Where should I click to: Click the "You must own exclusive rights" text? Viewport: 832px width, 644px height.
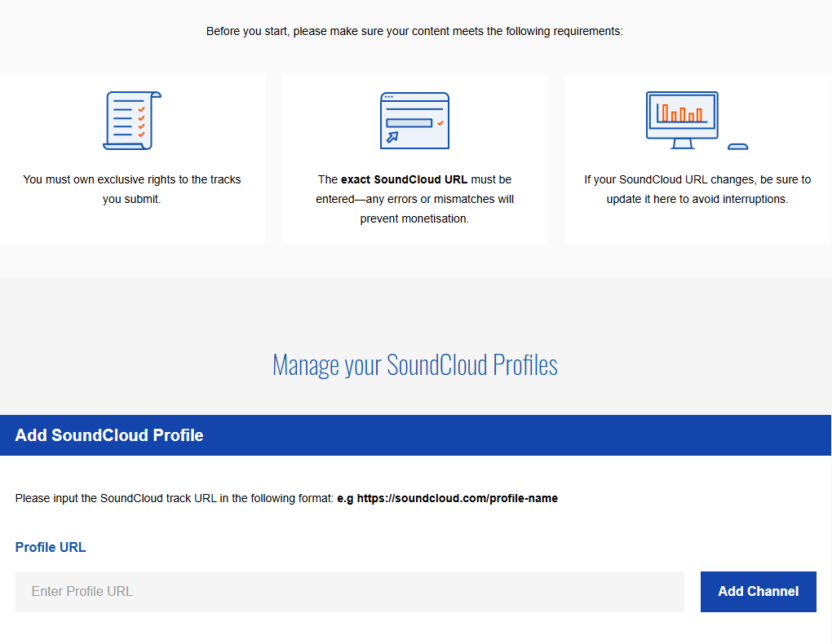pyautogui.click(x=132, y=179)
